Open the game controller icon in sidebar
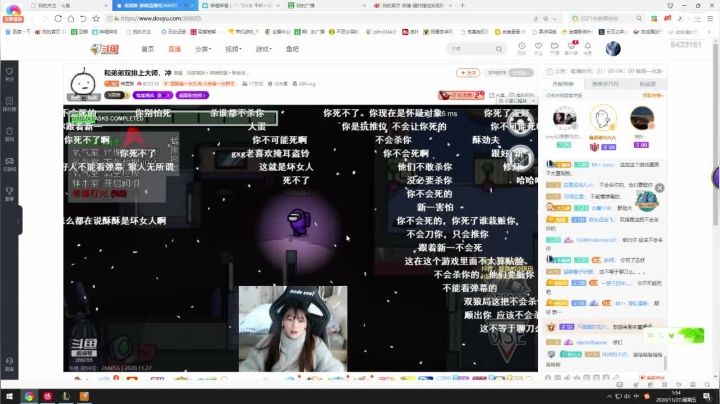Image resolution: width=720 pixels, height=404 pixels. [x=10, y=161]
